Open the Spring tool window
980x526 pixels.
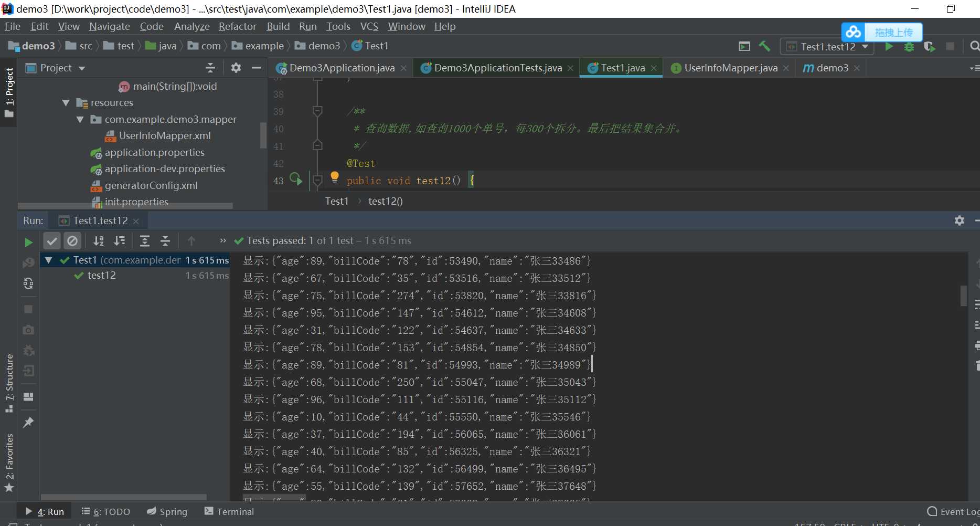coord(167,511)
